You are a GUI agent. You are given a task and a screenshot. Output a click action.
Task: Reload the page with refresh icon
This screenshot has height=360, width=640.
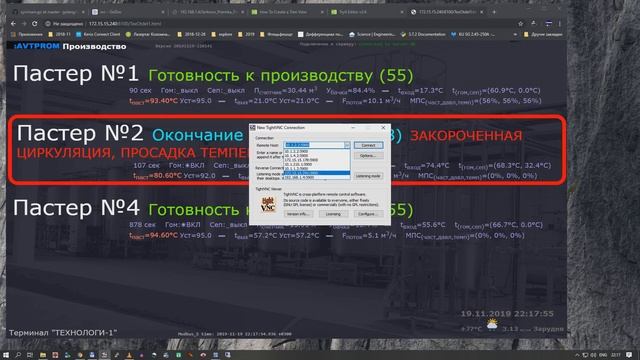point(35,24)
